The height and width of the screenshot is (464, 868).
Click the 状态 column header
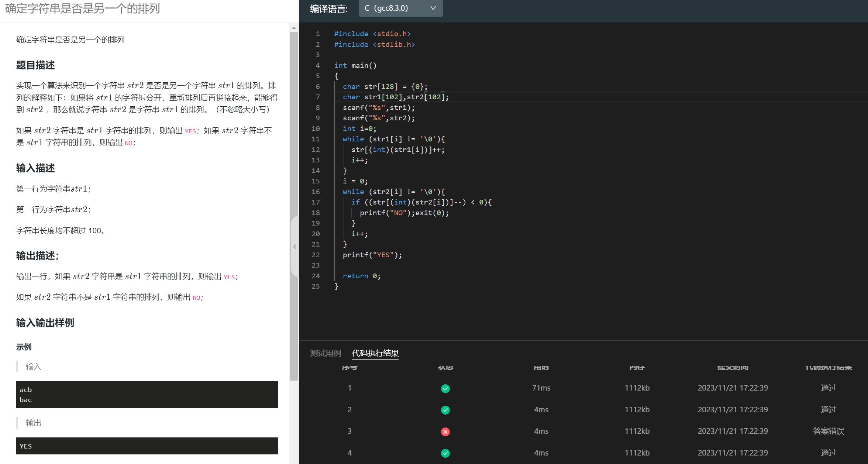click(445, 368)
